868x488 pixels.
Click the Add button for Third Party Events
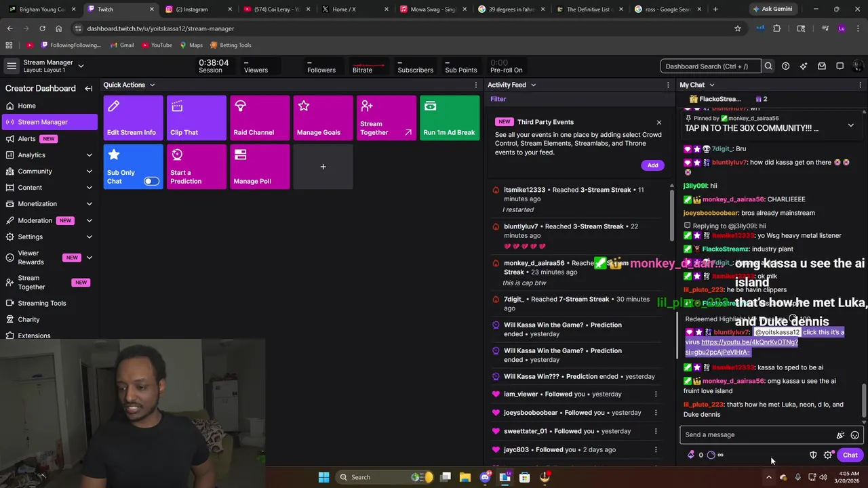652,165
